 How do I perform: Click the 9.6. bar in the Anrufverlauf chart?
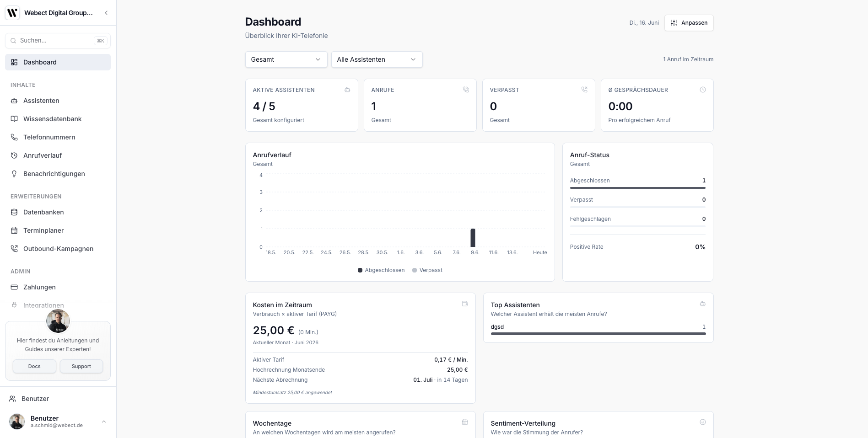473,238
